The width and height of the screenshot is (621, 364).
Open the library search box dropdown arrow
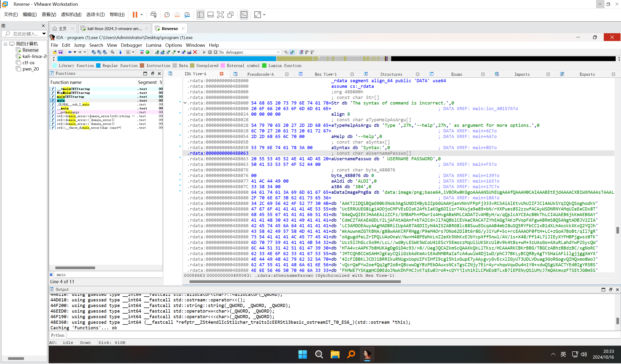44,34
